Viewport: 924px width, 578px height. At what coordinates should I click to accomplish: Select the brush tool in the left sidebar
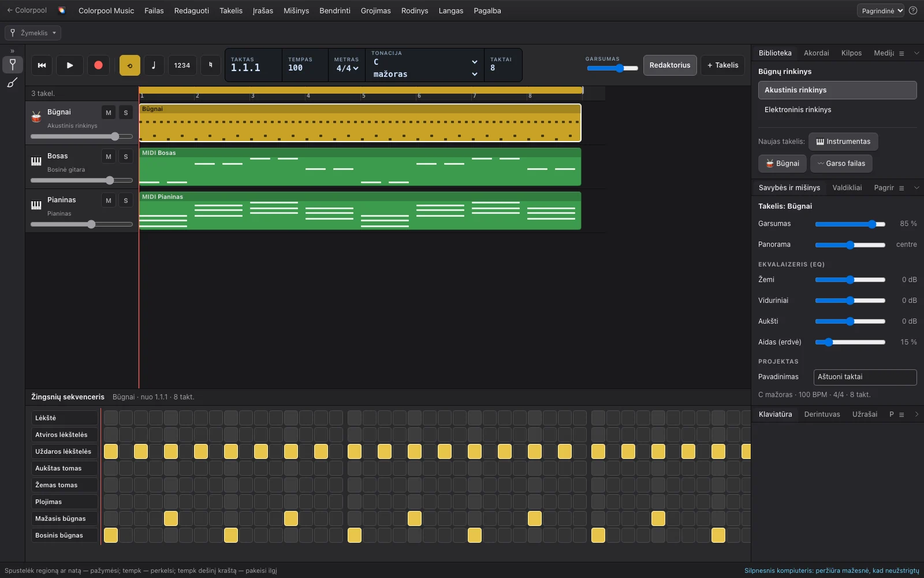pyautogui.click(x=13, y=83)
